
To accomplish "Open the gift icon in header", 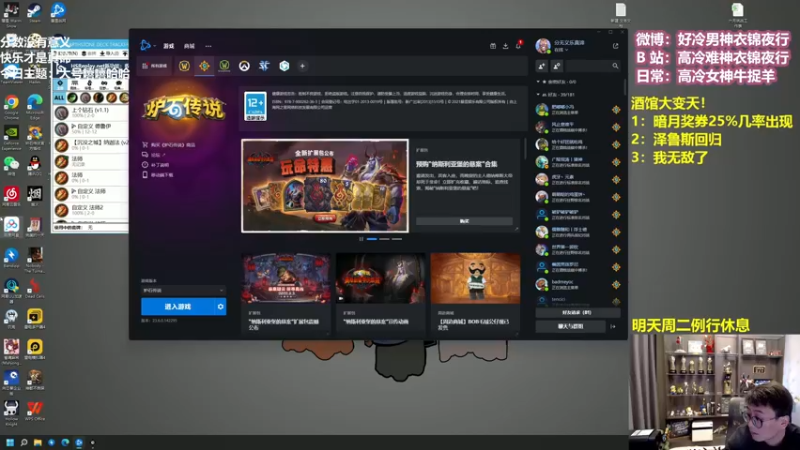I will (493, 46).
